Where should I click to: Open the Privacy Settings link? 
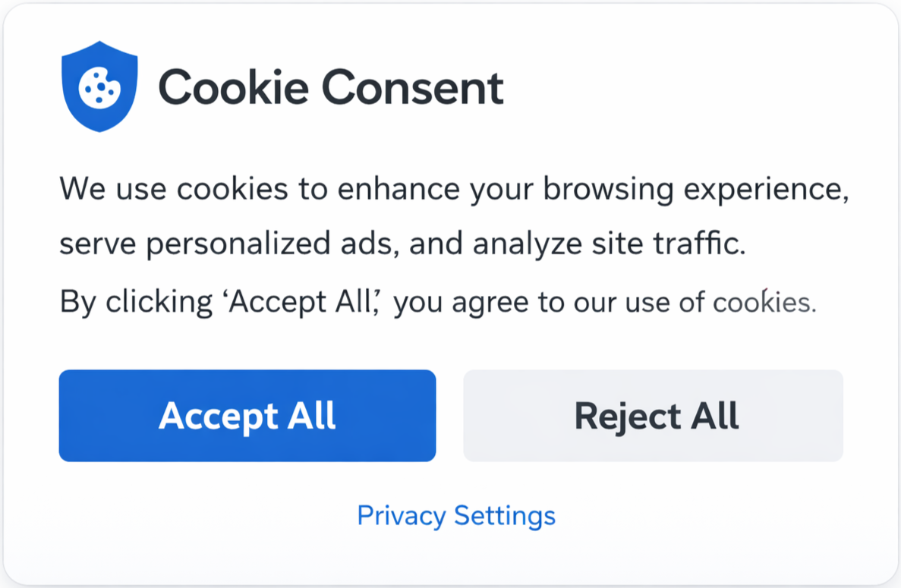(x=456, y=516)
